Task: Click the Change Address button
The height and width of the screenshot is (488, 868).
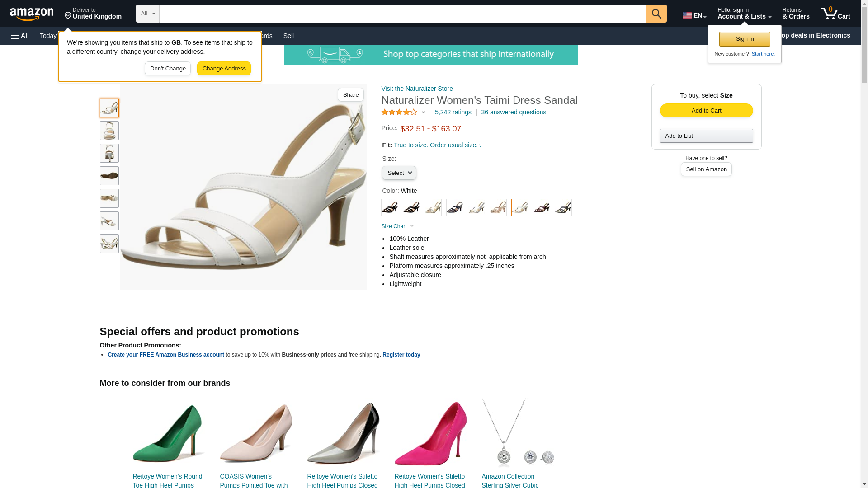Action: [x=224, y=69]
